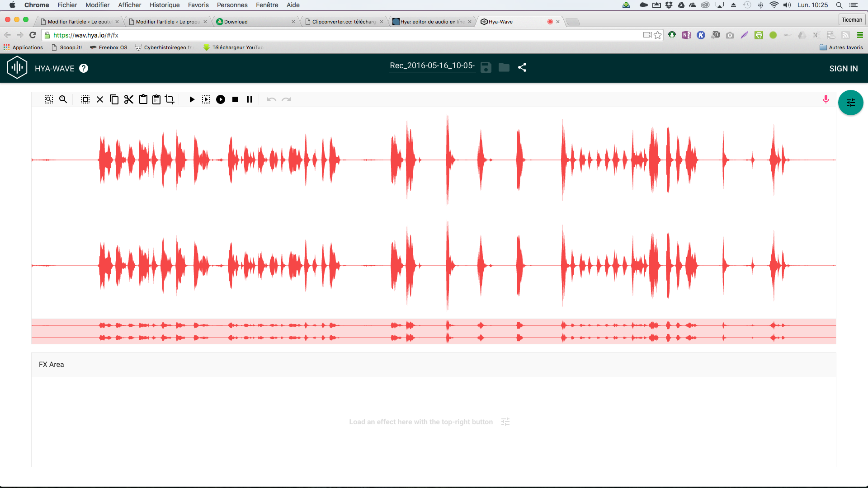Click the paste clipboard icon
The width and height of the screenshot is (868, 488).
[x=143, y=99]
